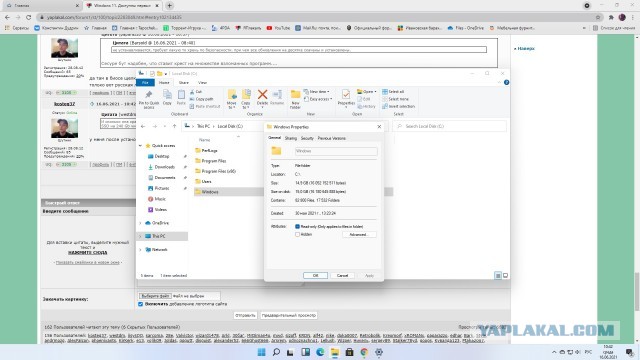The image size is (640, 360).
Task: Click Pin to Quick access icon
Action: [149, 95]
